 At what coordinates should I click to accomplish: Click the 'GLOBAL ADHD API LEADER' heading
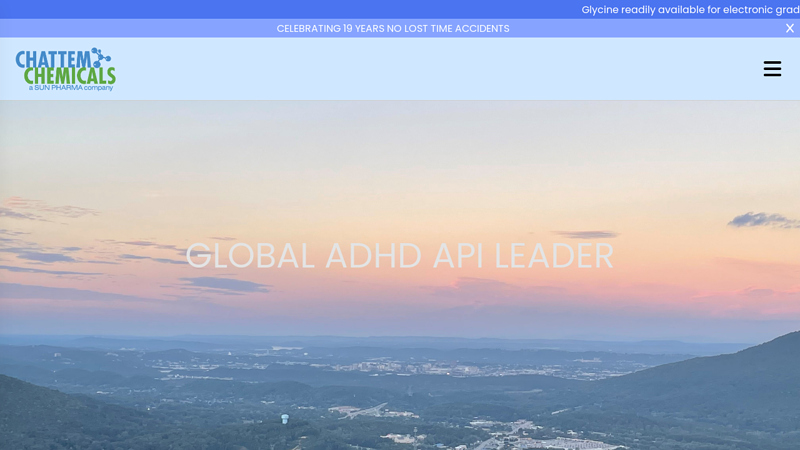[x=399, y=256]
